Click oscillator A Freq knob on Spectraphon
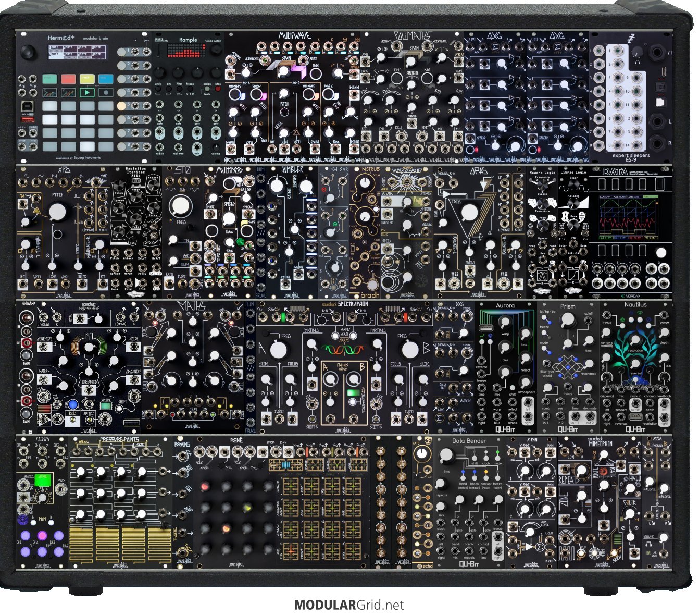Viewport: 699px width, 616px height. [x=278, y=349]
